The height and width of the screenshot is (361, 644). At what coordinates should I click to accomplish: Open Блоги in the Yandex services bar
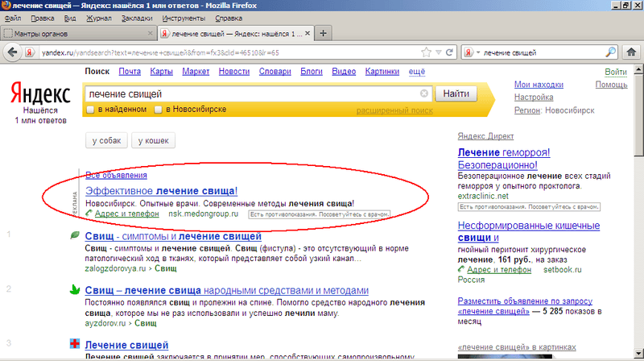(x=312, y=72)
